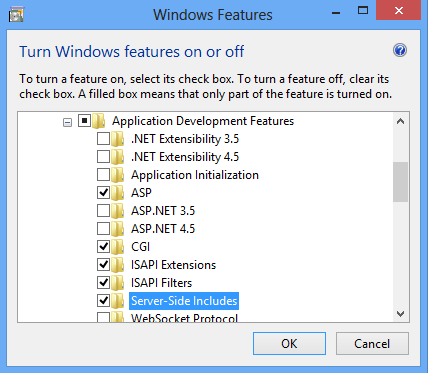Image resolution: width=428 pixels, height=373 pixels.
Task: Enable the ASP.NET 4.5 checkbox
Action: point(103,229)
